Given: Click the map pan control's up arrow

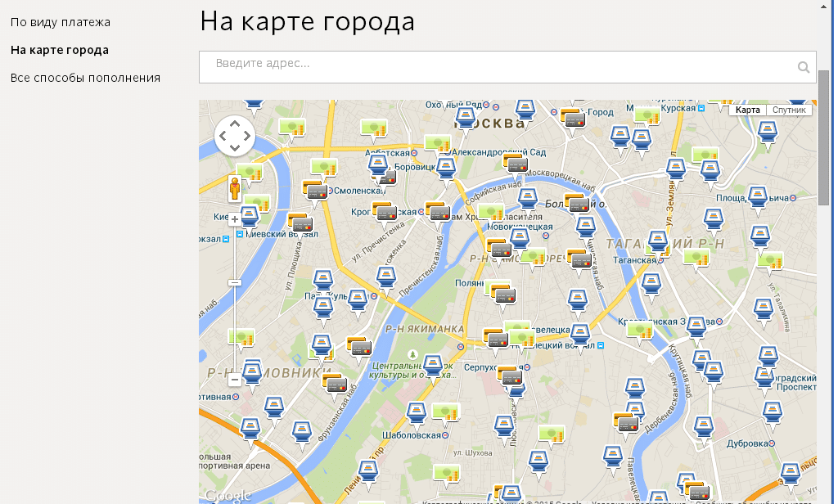Looking at the screenshot, I should pyautogui.click(x=235, y=124).
